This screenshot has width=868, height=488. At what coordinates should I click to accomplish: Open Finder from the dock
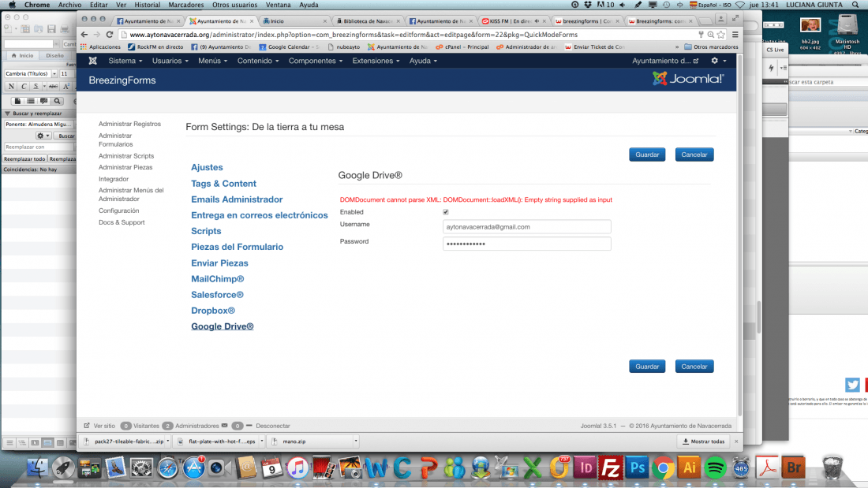coord(38,468)
